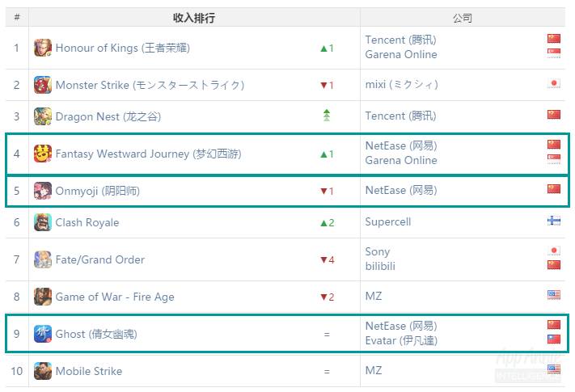Click the Onmyoji app icon

tap(43, 191)
